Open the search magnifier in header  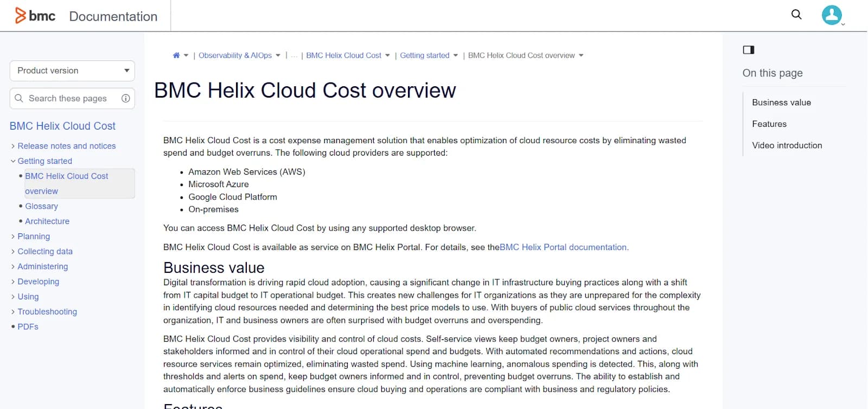coord(796,15)
